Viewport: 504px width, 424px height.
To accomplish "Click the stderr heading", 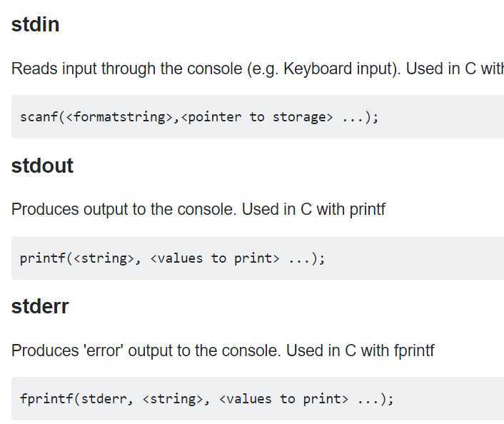I will pyautogui.click(x=40, y=307).
